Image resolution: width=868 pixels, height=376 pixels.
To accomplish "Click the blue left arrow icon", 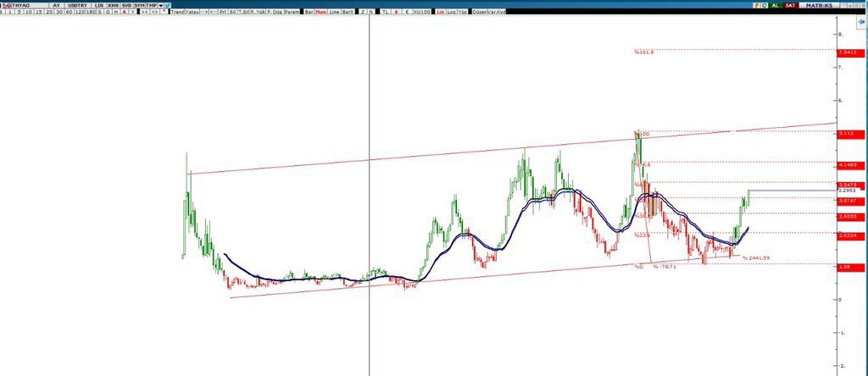I will pyautogui.click(x=862, y=21).
